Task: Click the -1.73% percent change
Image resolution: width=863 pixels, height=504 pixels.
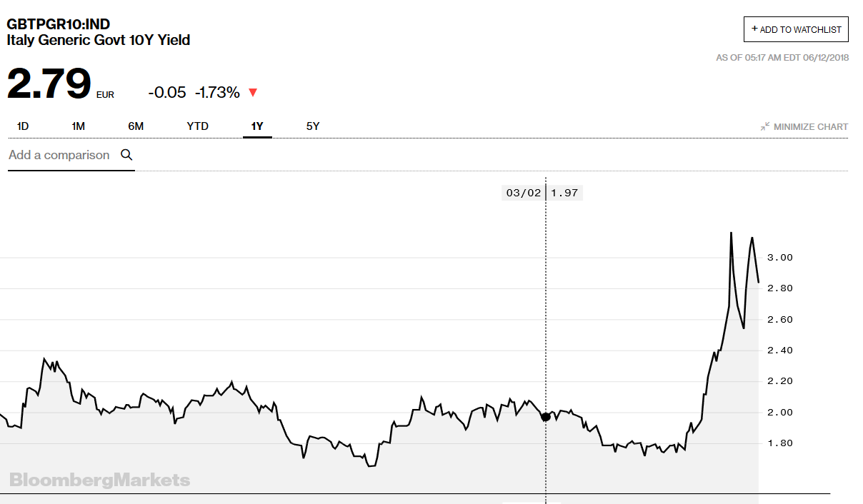Action: pos(218,92)
